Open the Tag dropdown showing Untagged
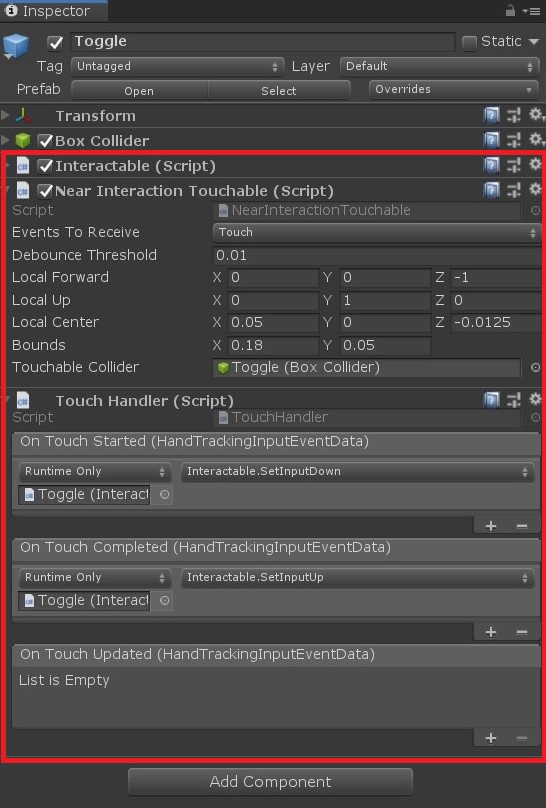 tap(178, 66)
